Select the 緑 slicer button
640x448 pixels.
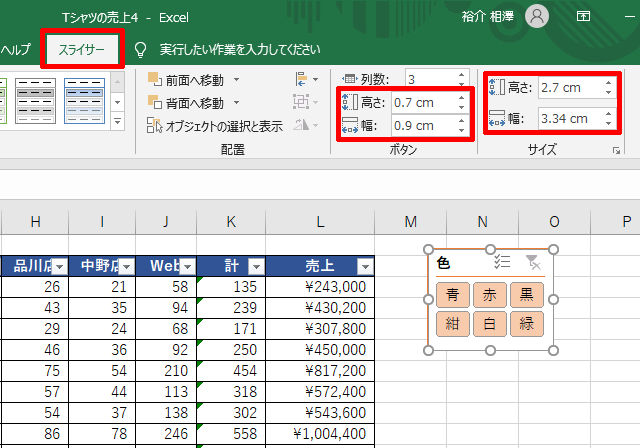[527, 324]
